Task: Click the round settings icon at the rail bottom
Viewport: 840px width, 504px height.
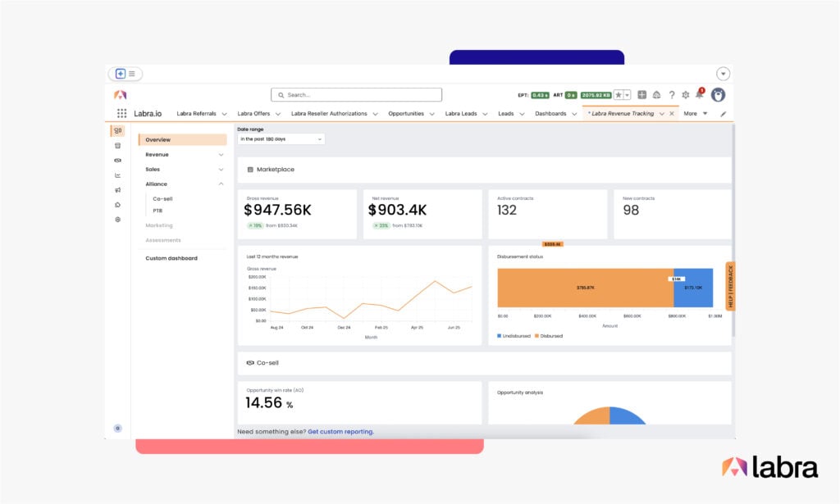Action: click(118, 428)
